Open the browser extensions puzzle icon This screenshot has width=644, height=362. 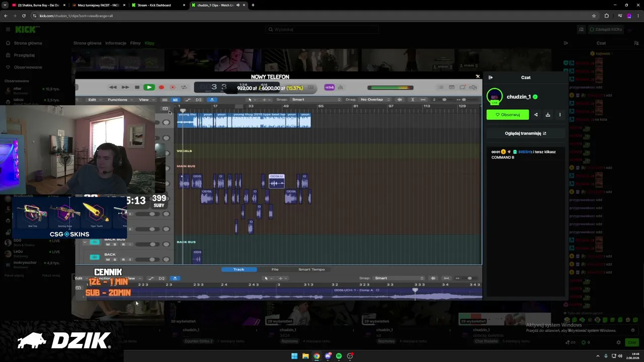point(606,16)
